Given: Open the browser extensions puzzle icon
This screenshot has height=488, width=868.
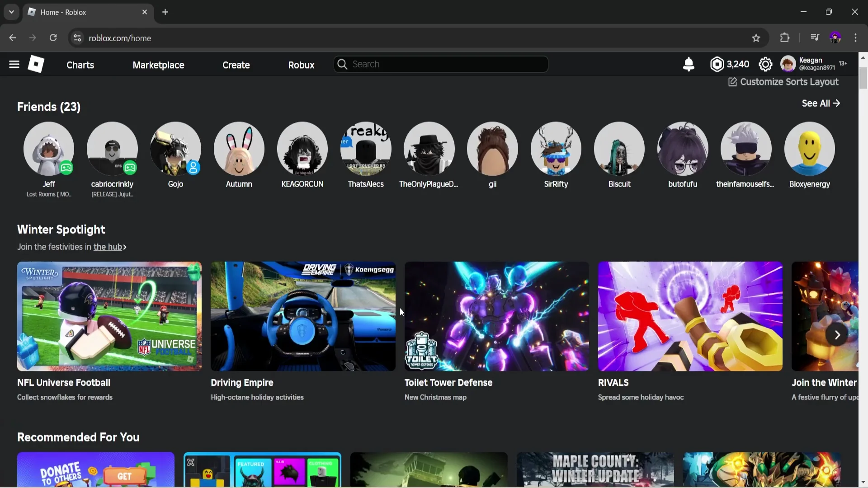Looking at the screenshot, I should click(x=785, y=38).
